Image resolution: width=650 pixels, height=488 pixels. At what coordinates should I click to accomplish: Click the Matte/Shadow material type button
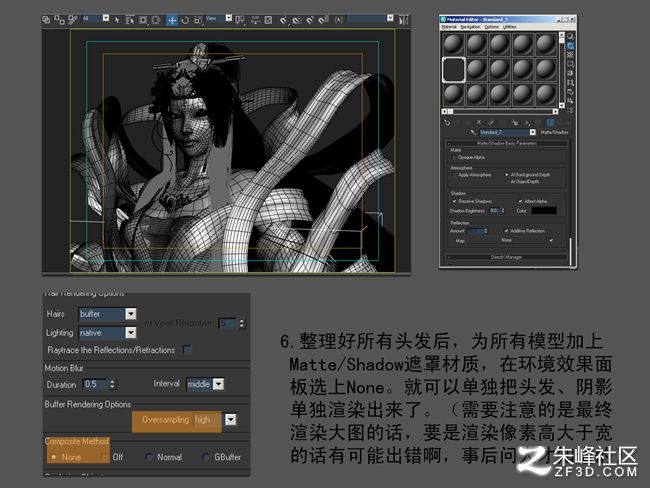(x=554, y=133)
